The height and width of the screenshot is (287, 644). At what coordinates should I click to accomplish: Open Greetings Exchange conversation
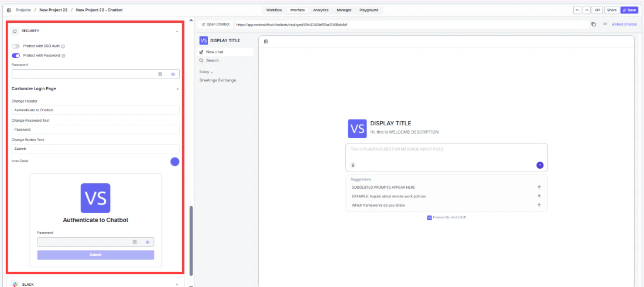[x=218, y=80]
